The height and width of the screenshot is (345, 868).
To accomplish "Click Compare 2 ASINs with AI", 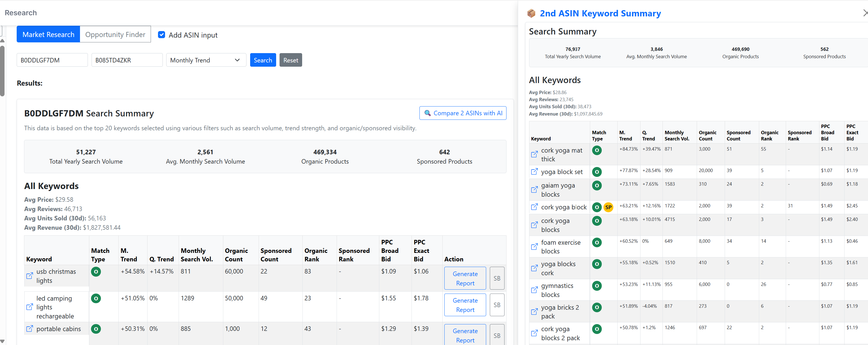I will pos(463,113).
